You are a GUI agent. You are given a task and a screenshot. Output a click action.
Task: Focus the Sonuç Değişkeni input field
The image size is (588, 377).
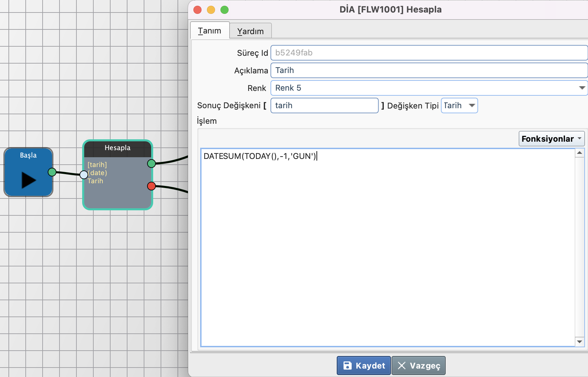tap(324, 105)
